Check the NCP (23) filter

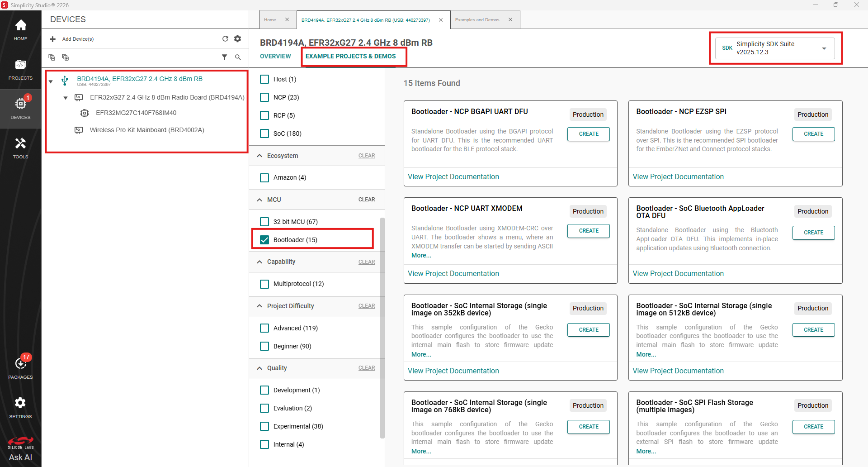(x=264, y=97)
